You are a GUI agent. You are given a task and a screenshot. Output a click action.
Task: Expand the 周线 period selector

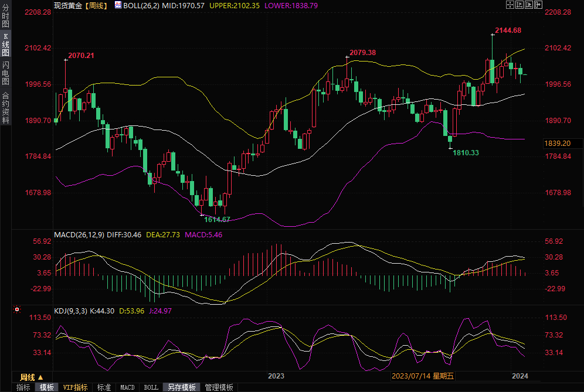point(32,377)
